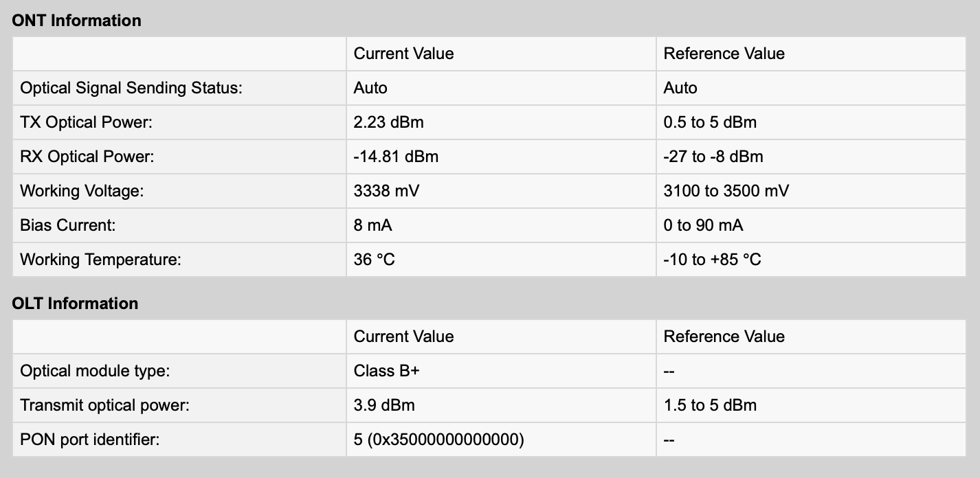Click the 2.23 dBm TX power value
This screenshot has width=980, height=478.
coord(388,122)
